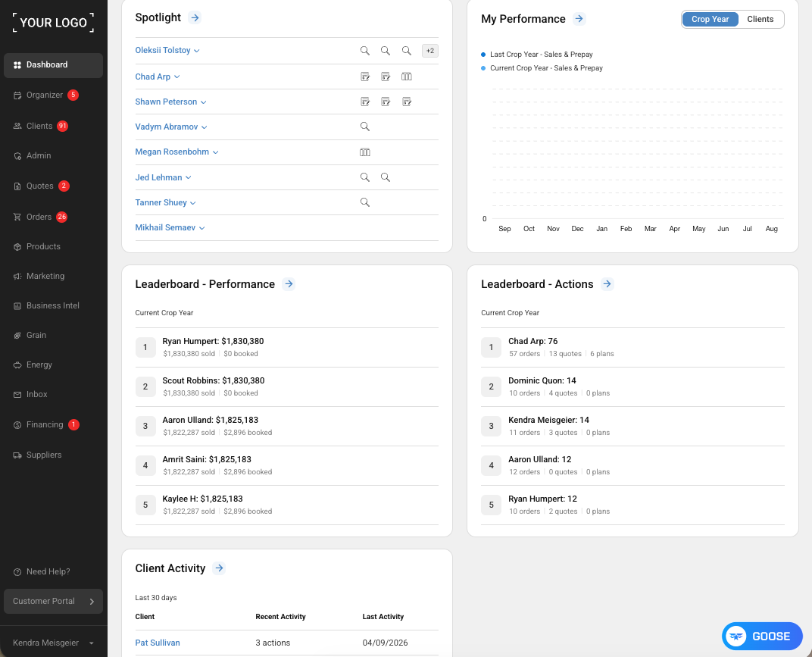This screenshot has width=812, height=657.
Task: Click the Products box icon
Action: [17, 246]
